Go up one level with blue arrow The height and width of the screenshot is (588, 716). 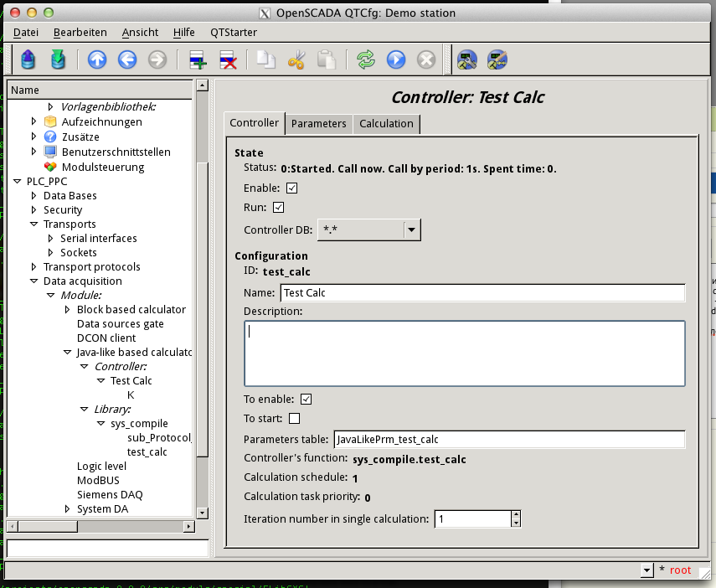pyautogui.click(x=97, y=59)
